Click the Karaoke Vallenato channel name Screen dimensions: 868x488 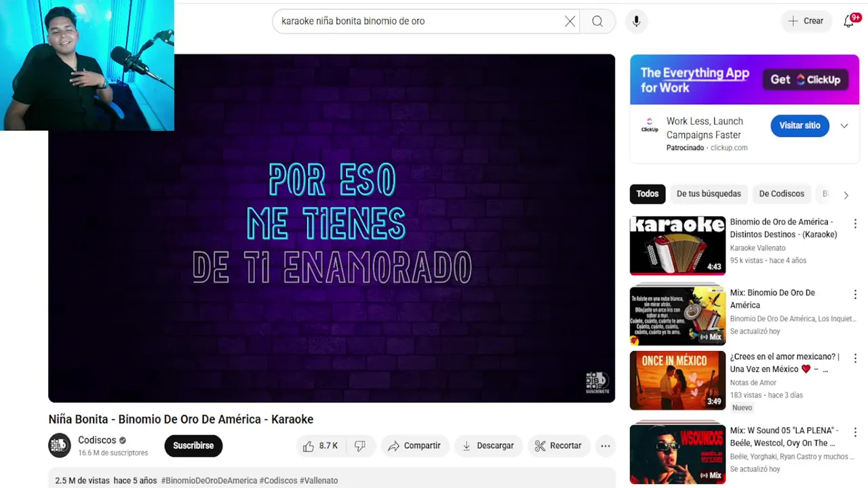[757, 248]
